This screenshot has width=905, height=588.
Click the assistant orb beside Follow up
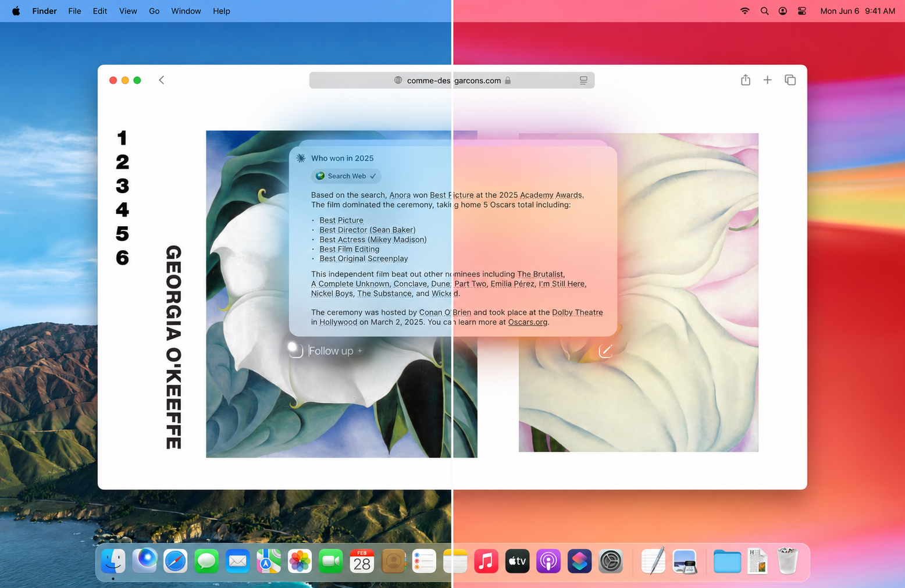pos(295,350)
